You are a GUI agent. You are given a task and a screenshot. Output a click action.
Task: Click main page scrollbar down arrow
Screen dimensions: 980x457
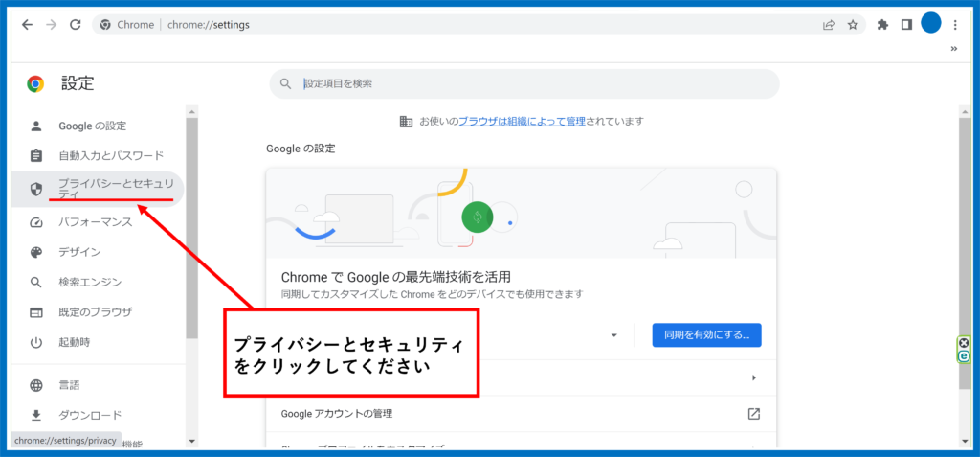tap(965, 442)
